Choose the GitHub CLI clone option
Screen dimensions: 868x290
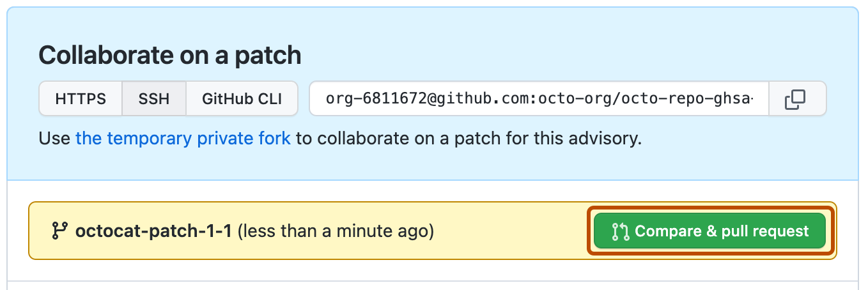(242, 99)
